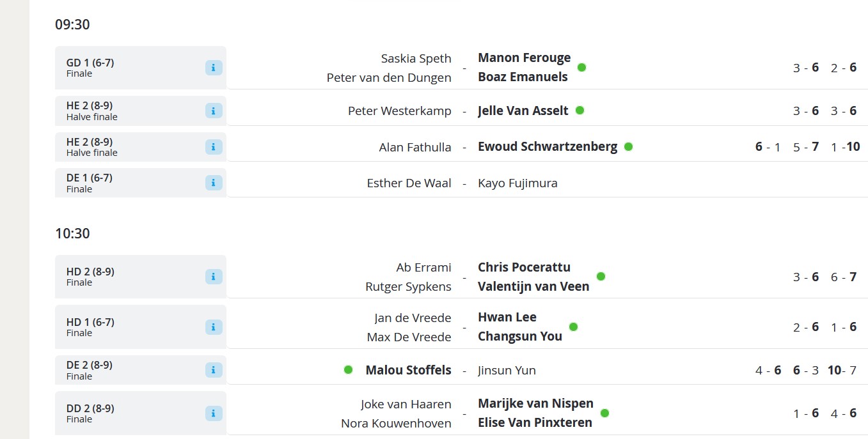Select the DD 2 (8-9) draw label
This screenshot has width=868, height=439.
coord(90,408)
